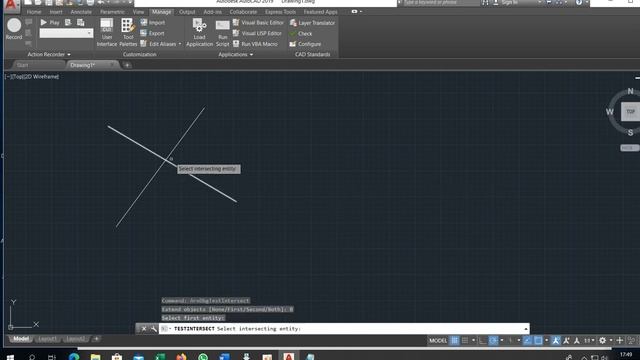640x360 pixels.
Task: Click Check CAD standards
Action: pyautogui.click(x=301, y=34)
